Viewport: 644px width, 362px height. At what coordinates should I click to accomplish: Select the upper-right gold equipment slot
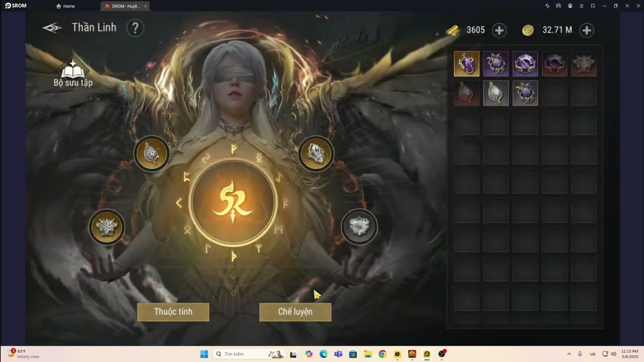tap(316, 154)
